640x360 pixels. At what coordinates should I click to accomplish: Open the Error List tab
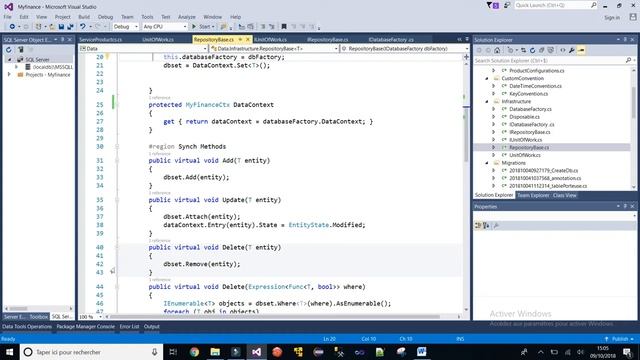(x=129, y=327)
